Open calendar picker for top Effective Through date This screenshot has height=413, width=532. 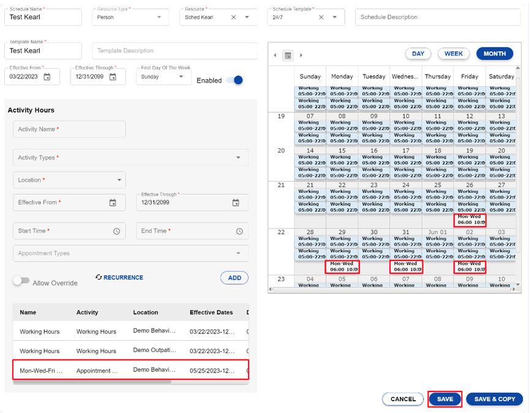click(113, 77)
